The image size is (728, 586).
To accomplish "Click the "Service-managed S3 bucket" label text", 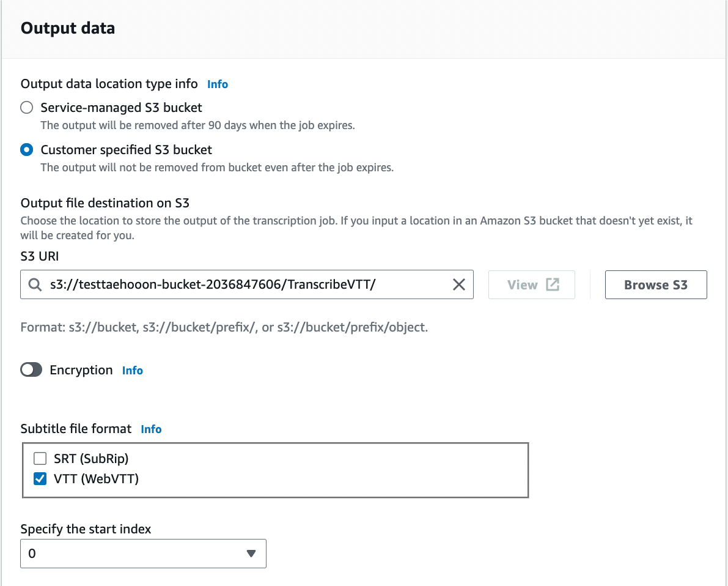I will 121,108.
